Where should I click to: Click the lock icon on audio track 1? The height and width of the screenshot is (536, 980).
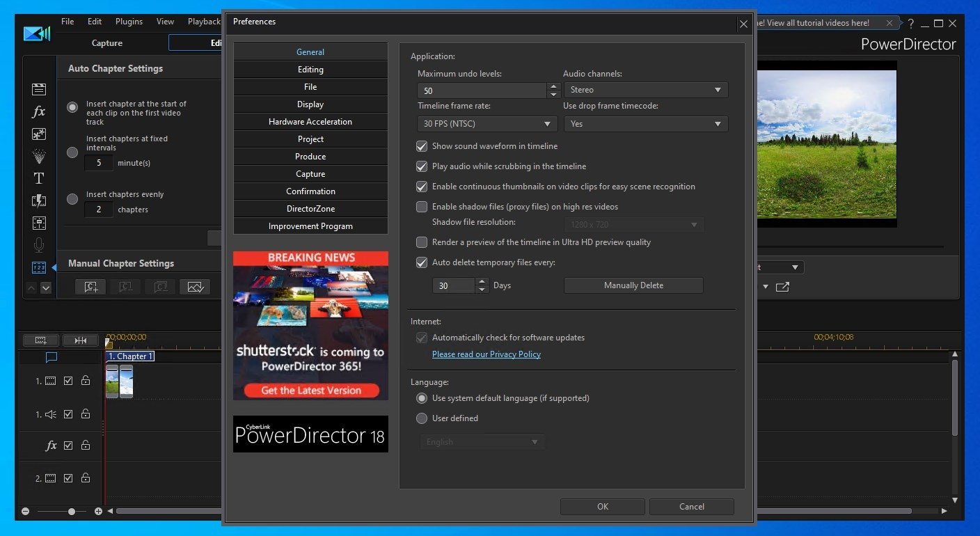click(86, 413)
